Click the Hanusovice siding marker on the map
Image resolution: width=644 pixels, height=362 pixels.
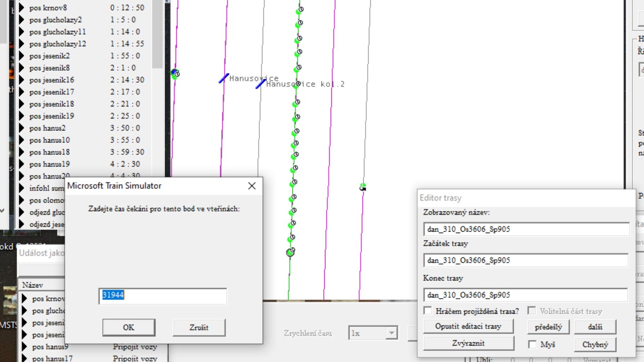pyautogui.click(x=224, y=78)
